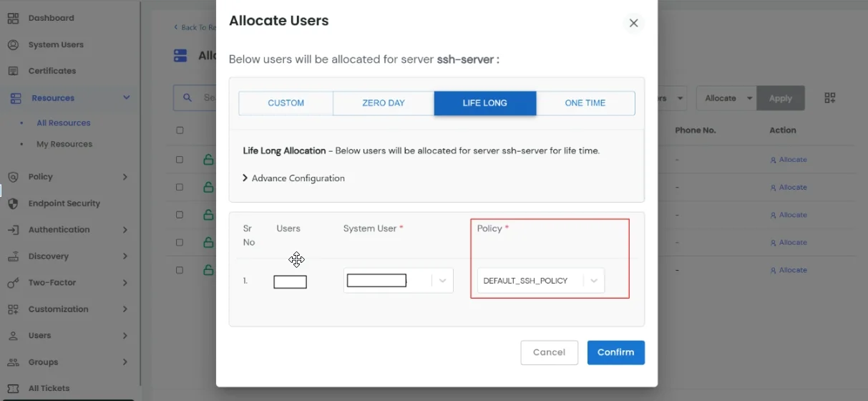Image resolution: width=868 pixels, height=401 pixels.
Task: Click the server icon next to page title
Action: (x=180, y=55)
